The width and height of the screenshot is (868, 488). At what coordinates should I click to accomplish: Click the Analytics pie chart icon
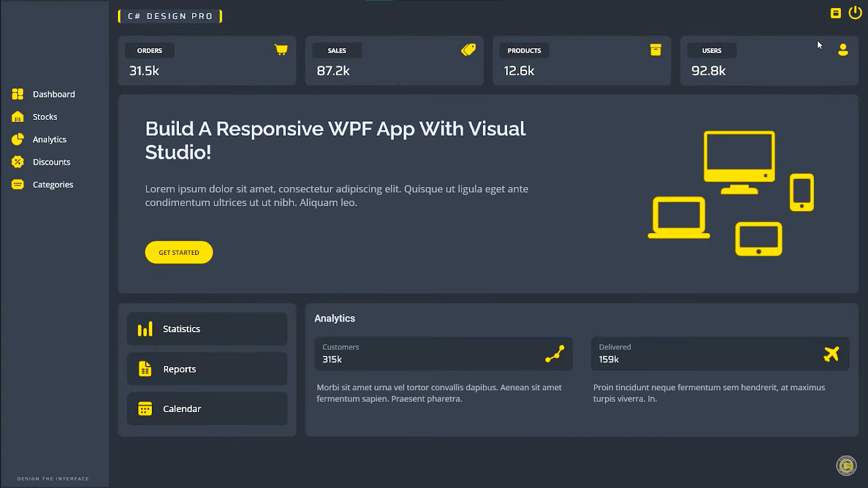point(17,139)
